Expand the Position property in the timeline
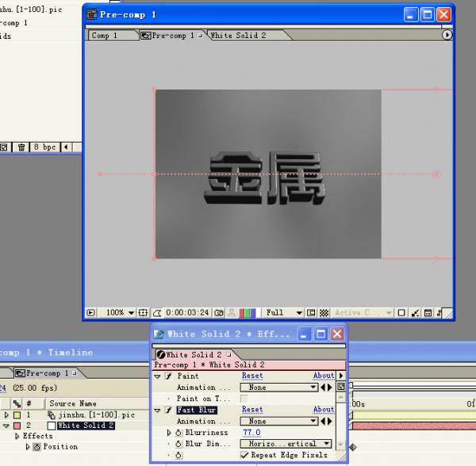Viewport: 476px width, 466px height. coord(28,447)
